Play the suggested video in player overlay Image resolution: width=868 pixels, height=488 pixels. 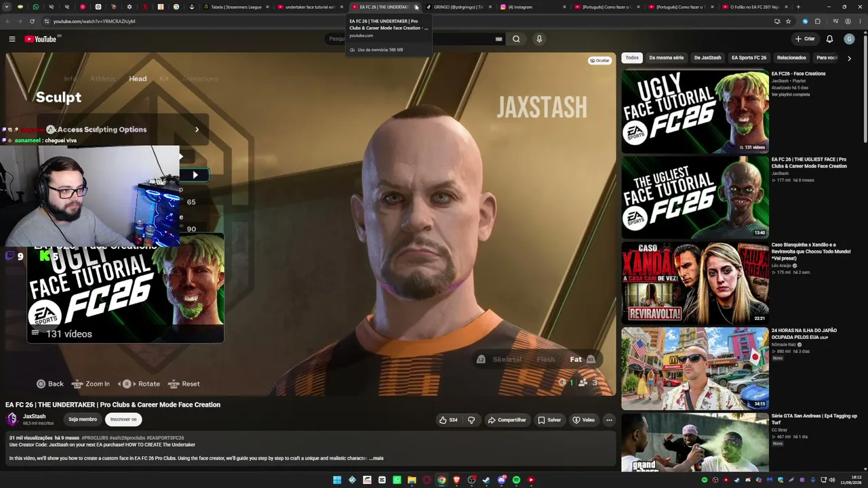point(195,175)
